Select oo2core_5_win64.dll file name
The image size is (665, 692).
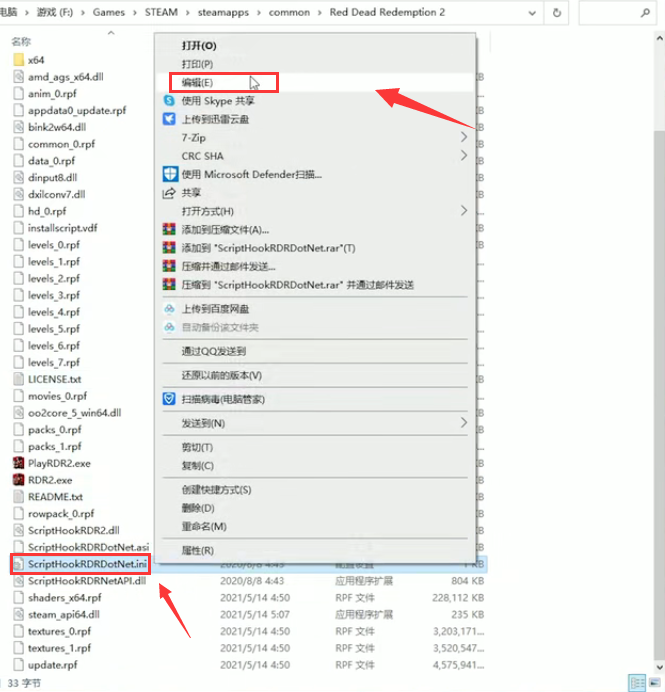74,413
